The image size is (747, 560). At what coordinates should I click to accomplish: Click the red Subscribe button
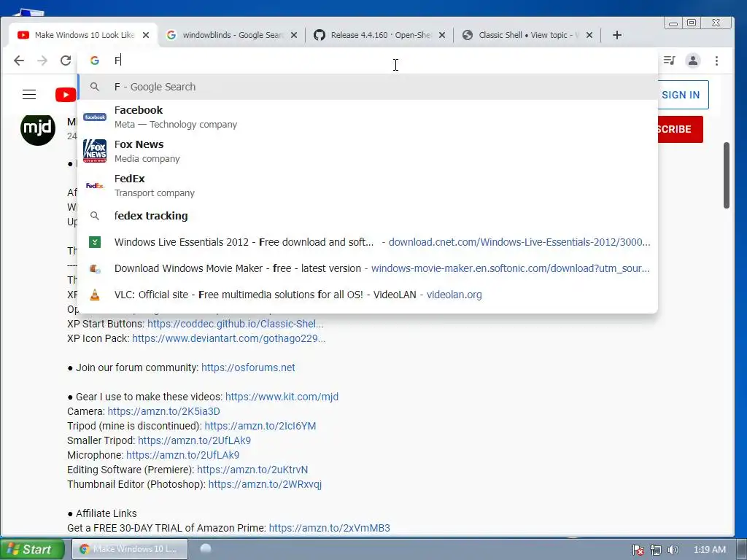click(679, 129)
